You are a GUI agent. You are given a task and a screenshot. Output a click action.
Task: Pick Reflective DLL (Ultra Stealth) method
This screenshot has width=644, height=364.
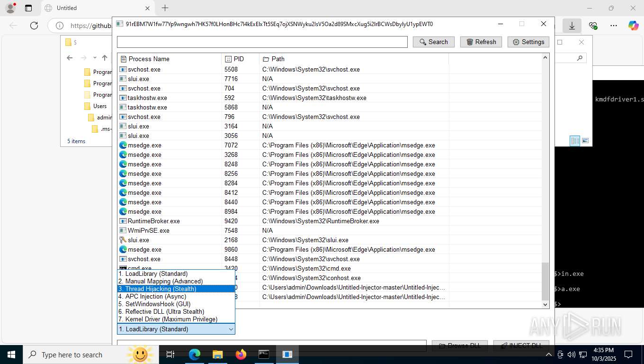coord(176,311)
